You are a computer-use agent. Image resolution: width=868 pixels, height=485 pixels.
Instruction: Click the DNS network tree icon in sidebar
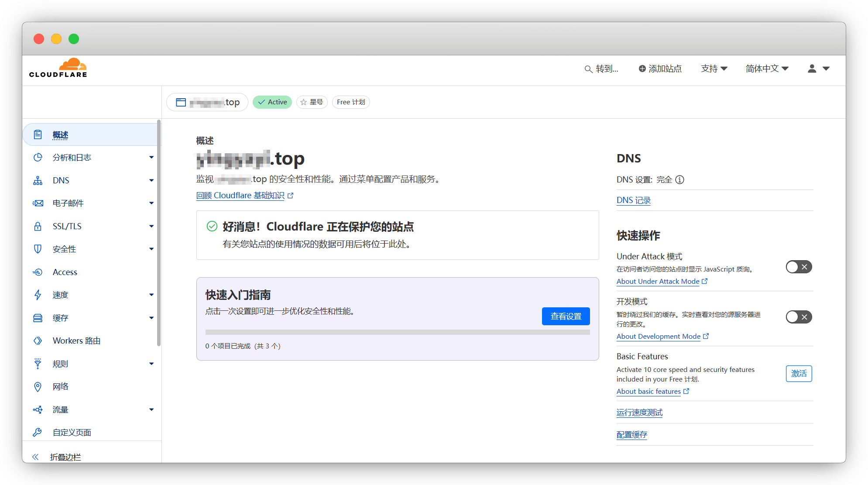tap(38, 180)
